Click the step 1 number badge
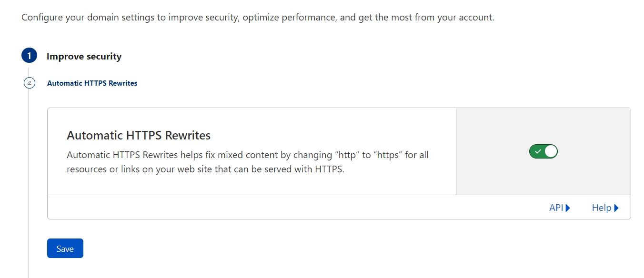This screenshot has width=644, height=278. pyautogui.click(x=29, y=56)
